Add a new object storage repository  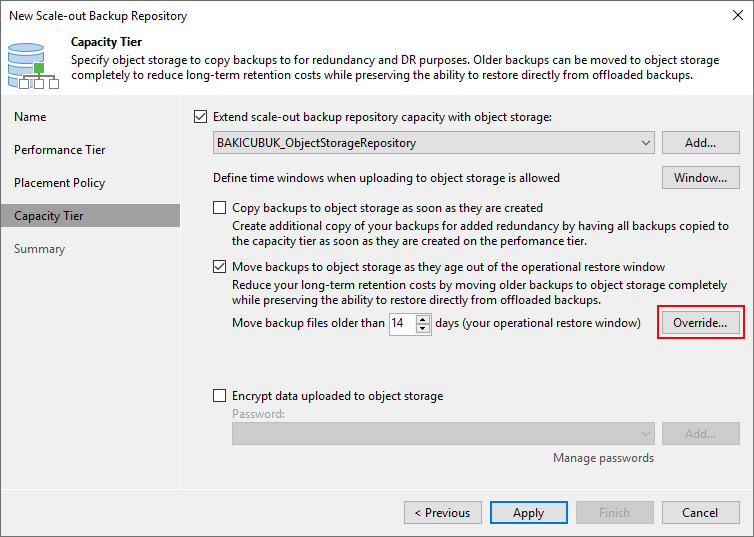click(701, 143)
